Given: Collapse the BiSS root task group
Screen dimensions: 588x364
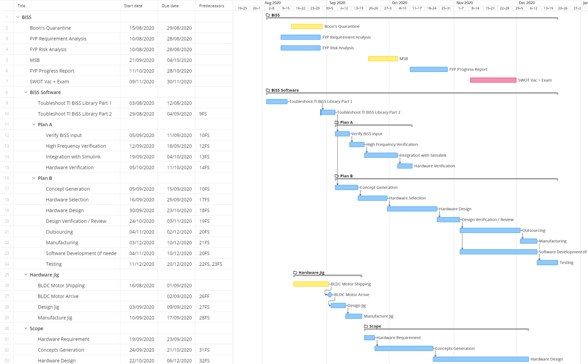Looking at the screenshot, I should (x=18, y=17).
